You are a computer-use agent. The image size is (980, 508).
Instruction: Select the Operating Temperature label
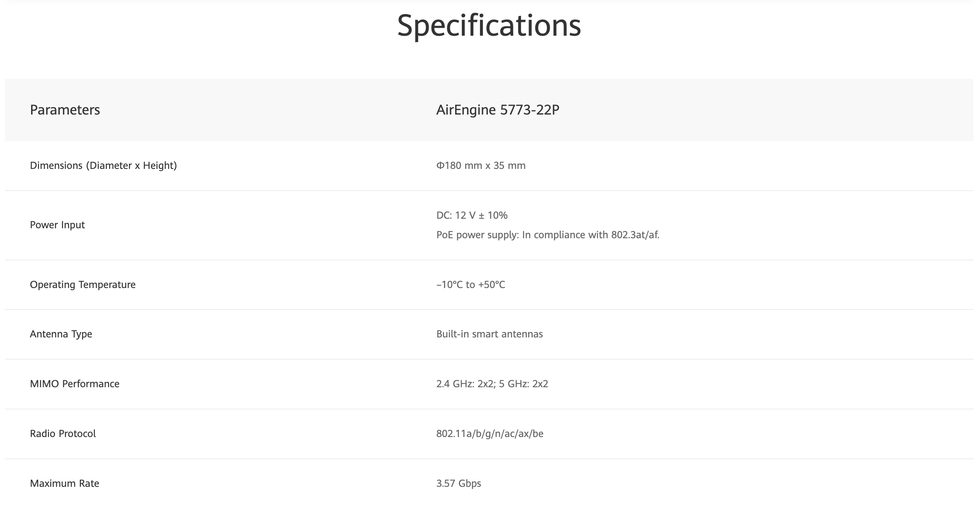pyautogui.click(x=83, y=285)
